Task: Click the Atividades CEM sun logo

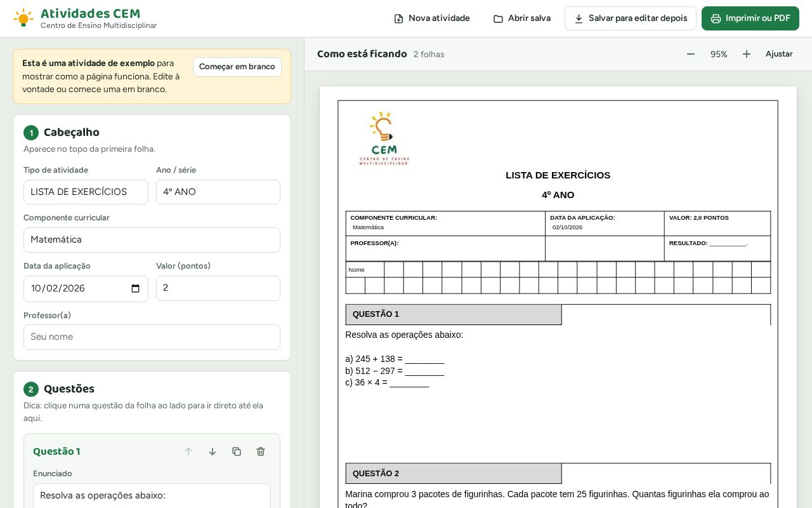Action: (x=23, y=18)
